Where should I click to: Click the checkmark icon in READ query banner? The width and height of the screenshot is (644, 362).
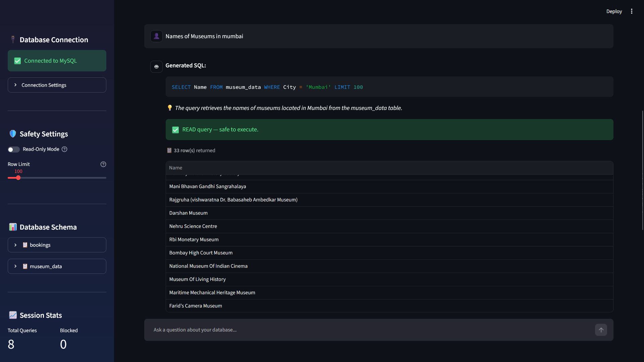(x=175, y=130)
